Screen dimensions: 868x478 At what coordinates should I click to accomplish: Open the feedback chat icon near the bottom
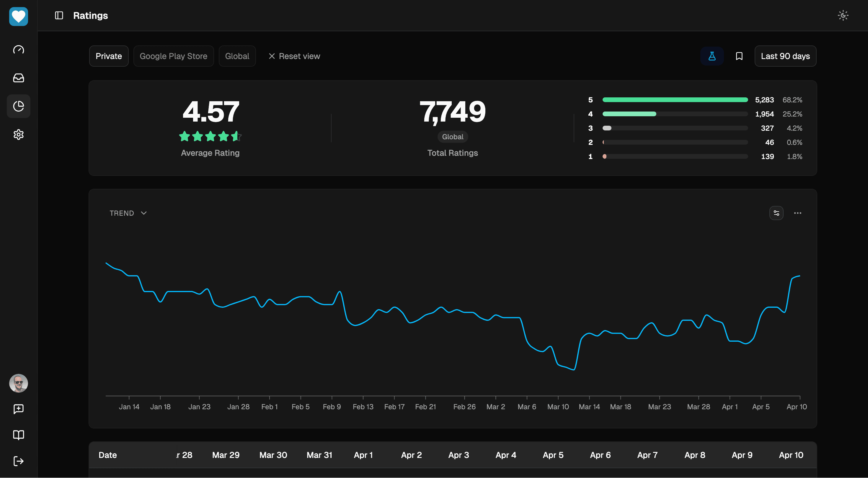19,409
